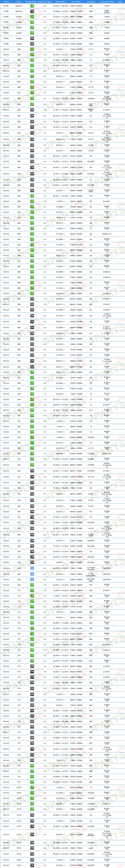The image size is (125, 868).
Task: Click the Moc silnika column header
Action: click(x=76, y=2)
